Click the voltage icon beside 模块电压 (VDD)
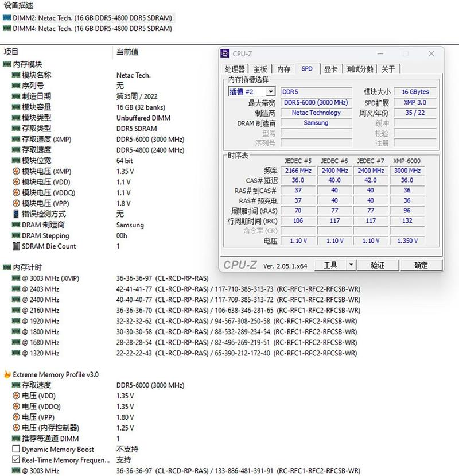 [16, 182]
